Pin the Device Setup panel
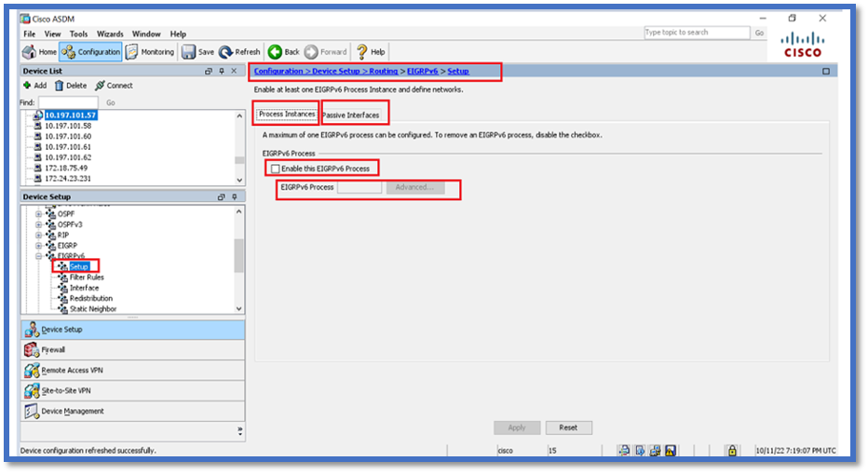 235,197
